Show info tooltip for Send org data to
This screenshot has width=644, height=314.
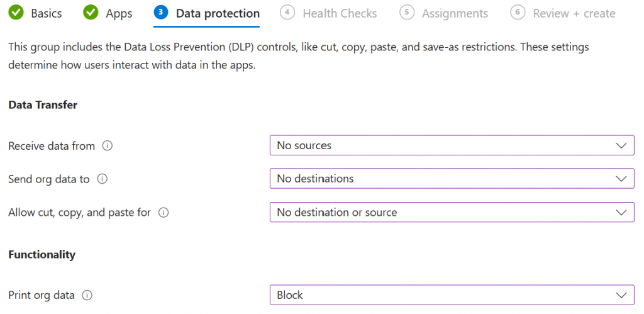coord(103,179)
